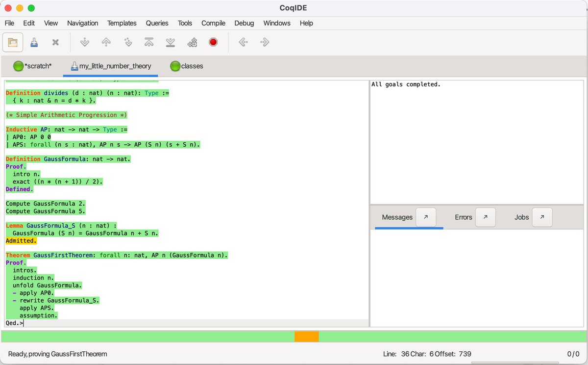Select the Jobs tab

tap(522, 217)
